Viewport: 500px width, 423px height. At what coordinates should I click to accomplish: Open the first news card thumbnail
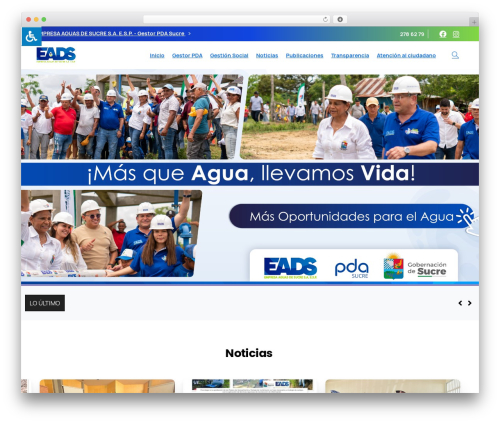coord(107,386)
